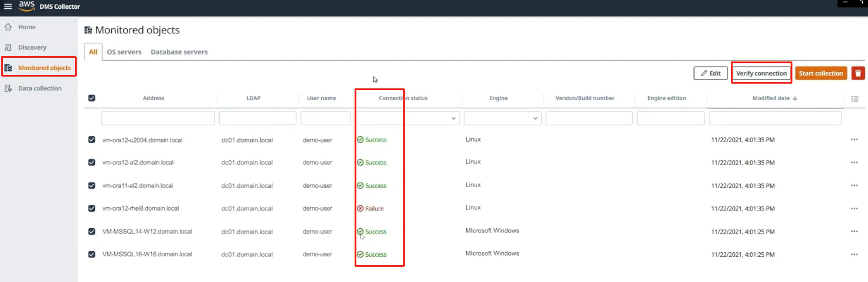868x282 pixels.
Task: Focus the User name filter field
Action: [x=325, y=118]
